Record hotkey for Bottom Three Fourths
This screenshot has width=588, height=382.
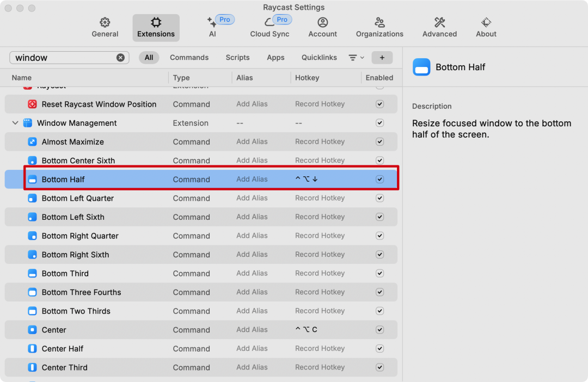click(320, 292)
